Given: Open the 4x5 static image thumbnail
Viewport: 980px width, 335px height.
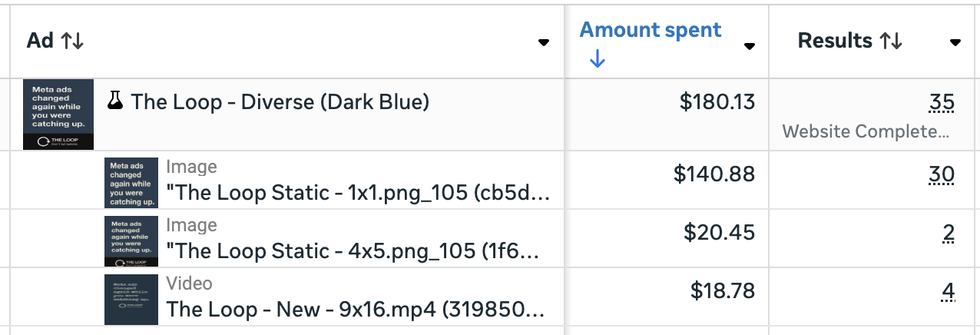Looking at the screenshot, I should tap(131, 241).
